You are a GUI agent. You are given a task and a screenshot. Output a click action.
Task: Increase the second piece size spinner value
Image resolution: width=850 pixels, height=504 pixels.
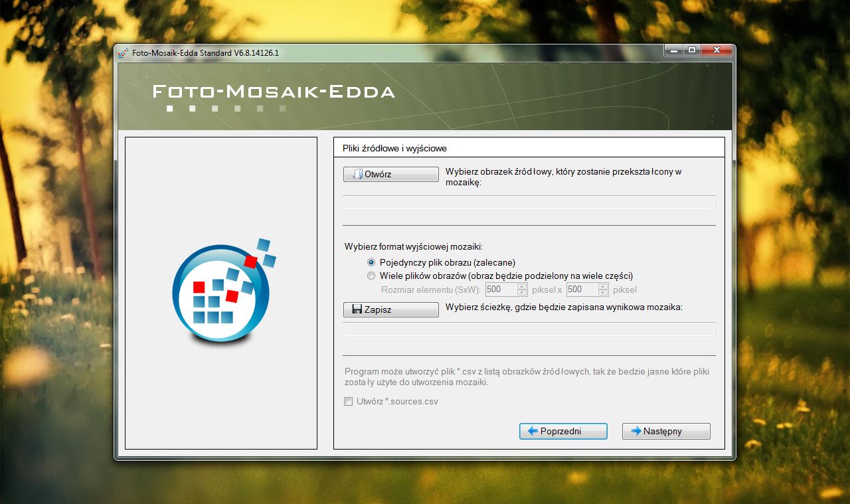coord(603,286)
